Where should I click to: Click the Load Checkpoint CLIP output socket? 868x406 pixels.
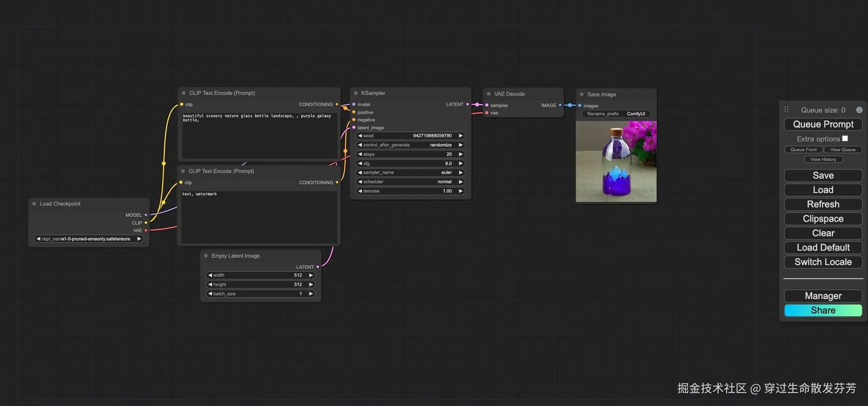(146, 223)
